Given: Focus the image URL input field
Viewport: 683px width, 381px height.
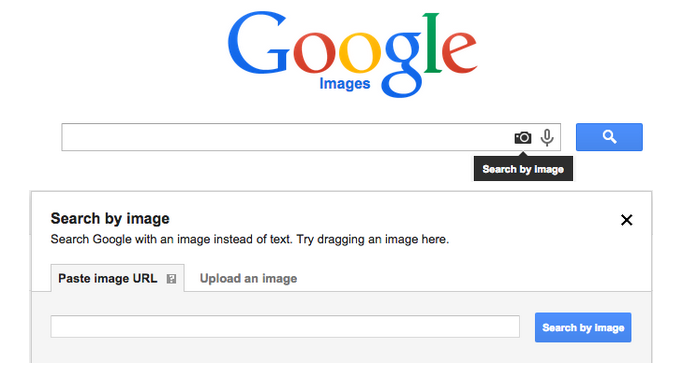Looking at the screenshot, I should 285,327.
